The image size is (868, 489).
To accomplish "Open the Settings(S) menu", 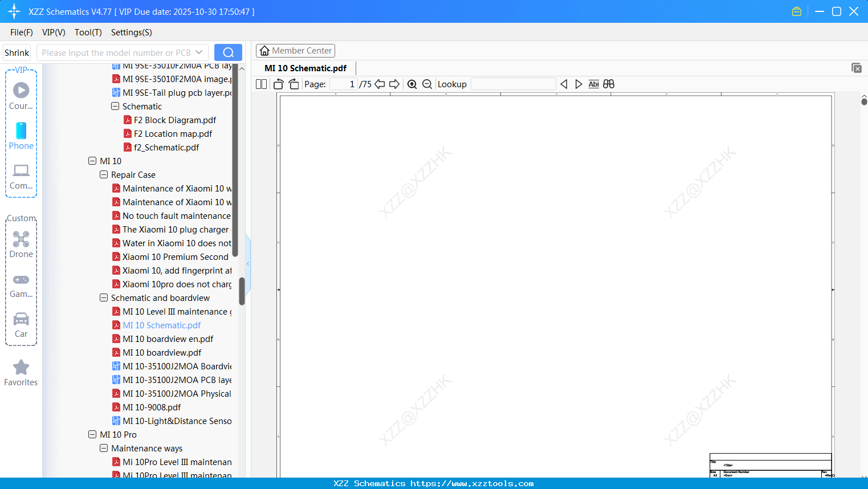I will point(132,32).
